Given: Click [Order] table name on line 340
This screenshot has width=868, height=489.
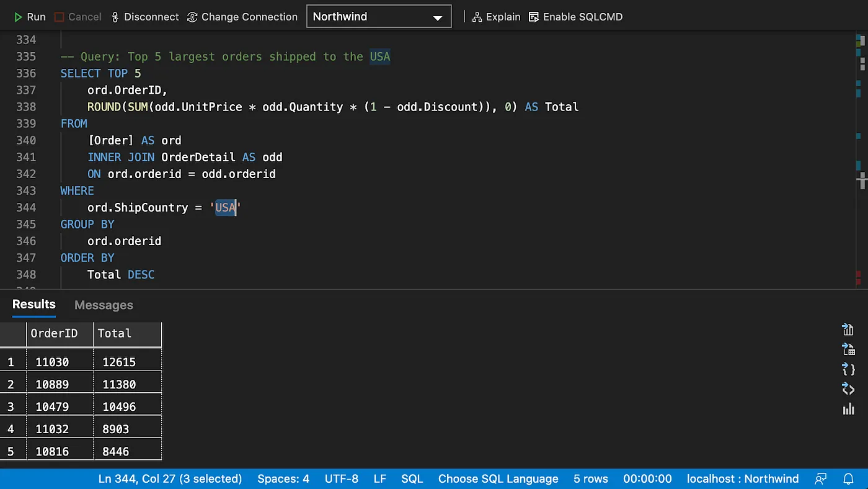Looking at the screenshot, I should [111, 140].
